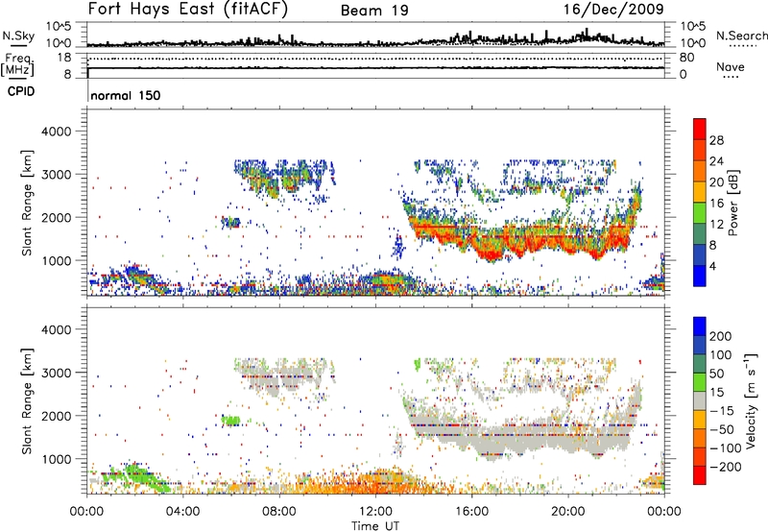Screen dimensions: 768x532
Task: Click the '20:00' time tick label
Action: click(x=568, y=512)
